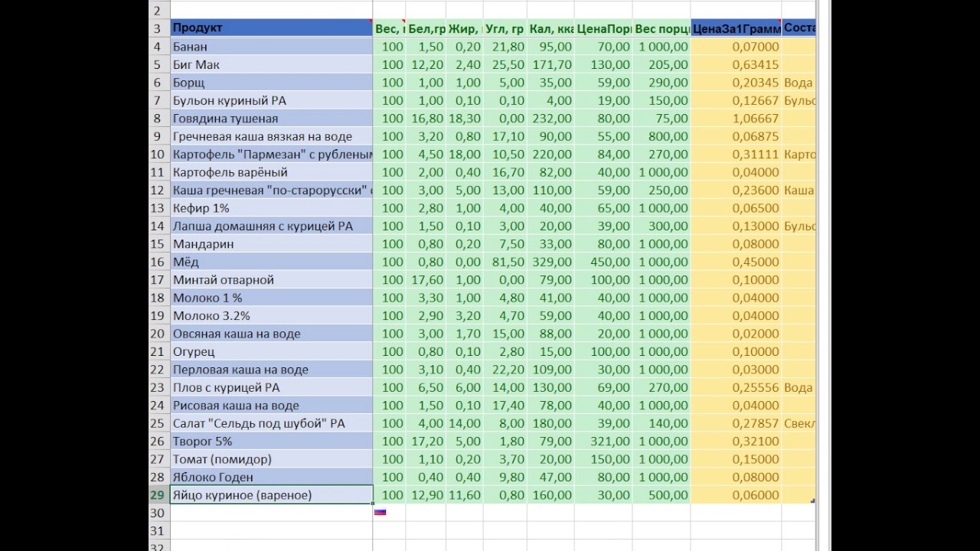The width and height of the screenshot is (980, 551).
Task: Select row header number 16
Action: click(158, 262)
